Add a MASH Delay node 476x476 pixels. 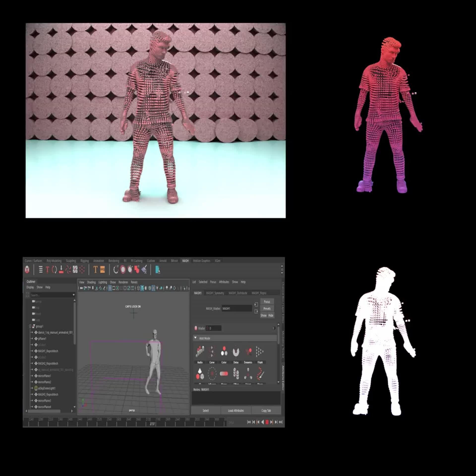tap(236, 352)
